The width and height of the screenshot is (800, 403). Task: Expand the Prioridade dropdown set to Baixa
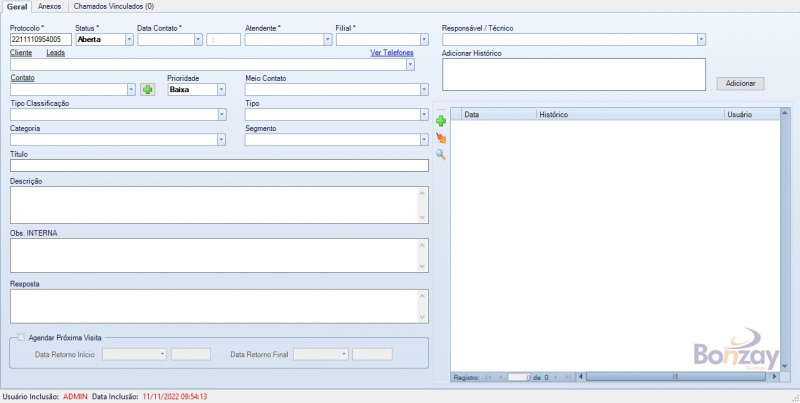(221, 89)
